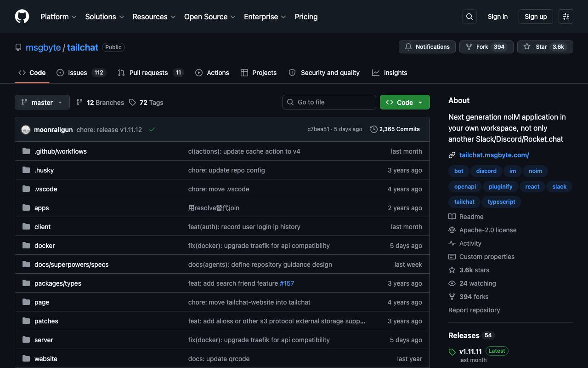Image resolution: width=588 pixels, height=368 pixels.
Task: Open the tailchat.msgbyte.com website link
Action: point(494,155)
